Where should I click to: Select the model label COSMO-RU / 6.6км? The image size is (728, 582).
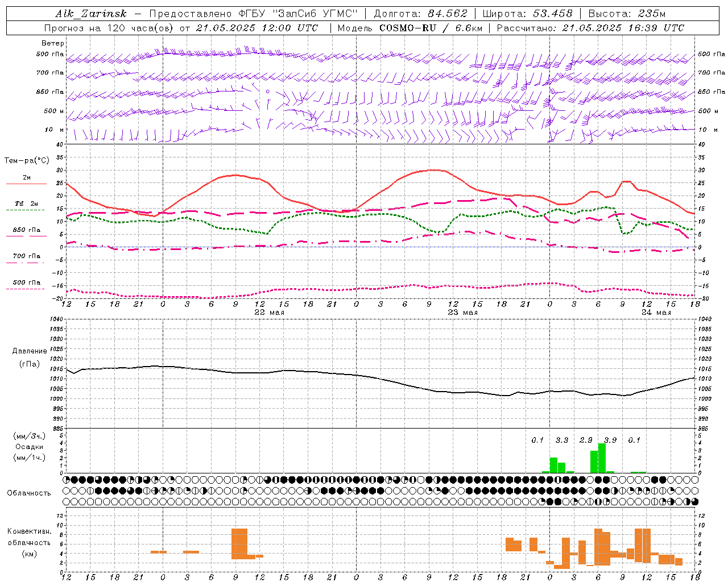tap(431, 28)
